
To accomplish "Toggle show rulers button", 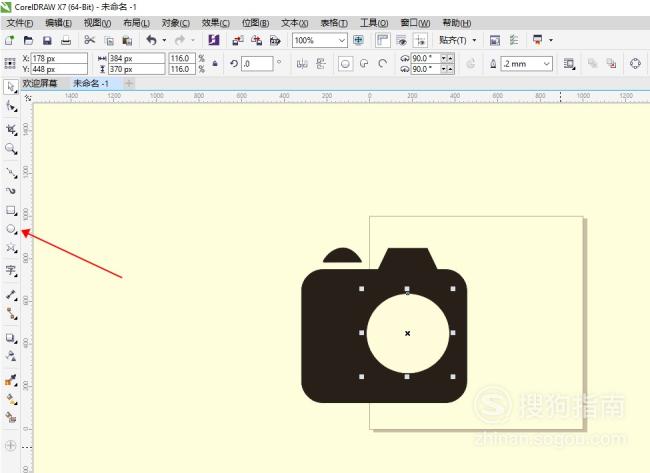I will (382, 40).
